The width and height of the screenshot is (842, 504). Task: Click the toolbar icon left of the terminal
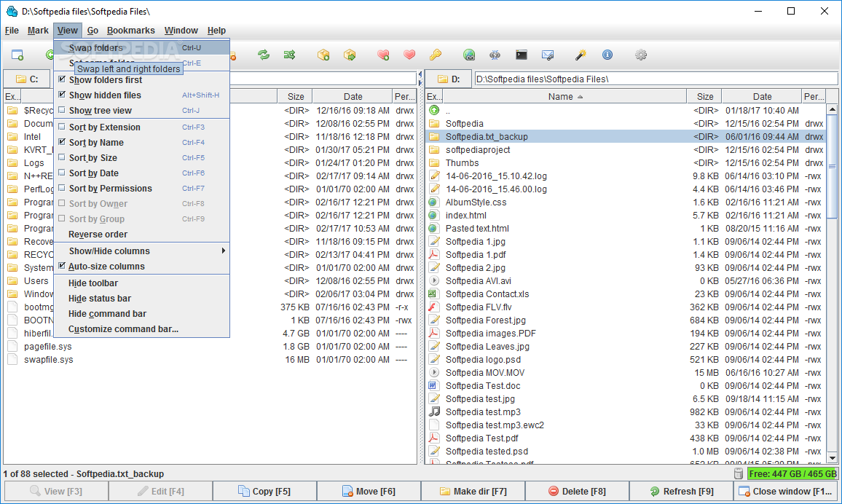click(x=495, y=55)
